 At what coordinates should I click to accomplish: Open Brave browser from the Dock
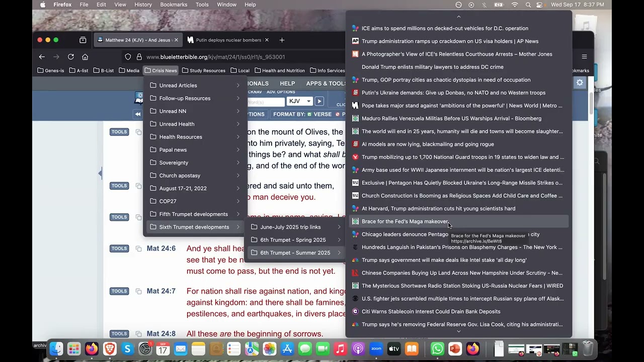click(110, 348)
